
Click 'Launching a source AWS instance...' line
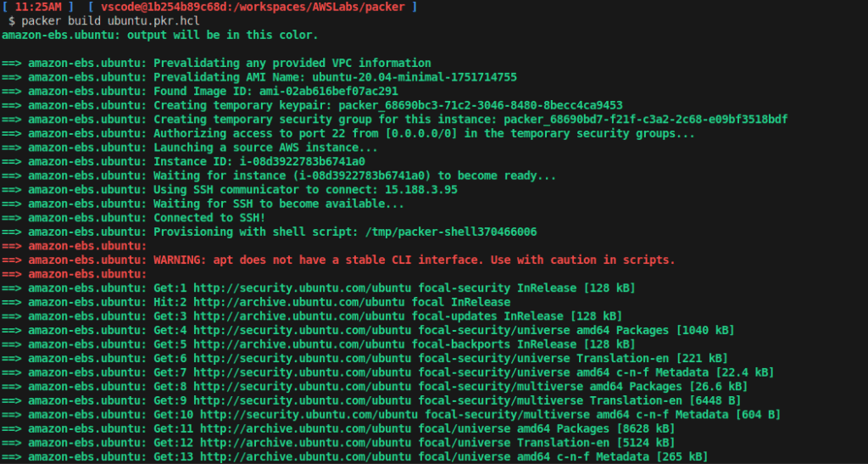[190, 148]
